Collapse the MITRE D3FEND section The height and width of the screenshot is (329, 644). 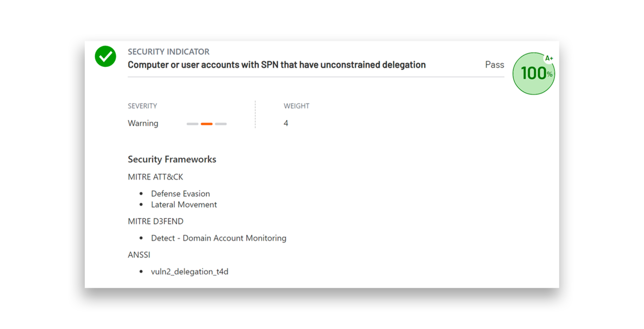point(155,221)
